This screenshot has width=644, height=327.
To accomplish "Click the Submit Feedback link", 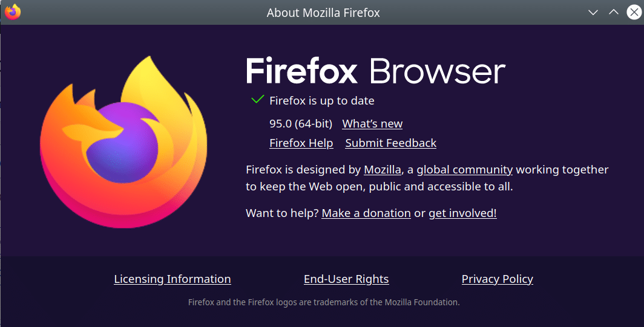I will pos(390,143).
